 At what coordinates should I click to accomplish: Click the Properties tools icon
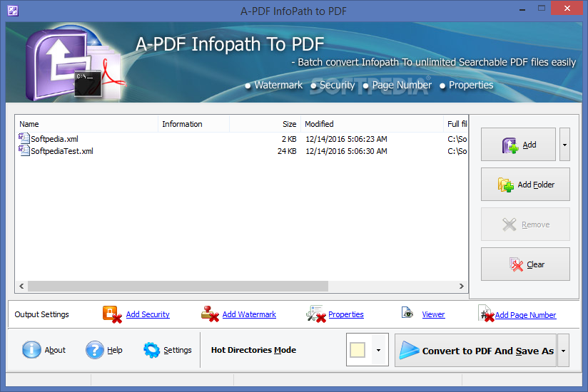pos(315,314)
